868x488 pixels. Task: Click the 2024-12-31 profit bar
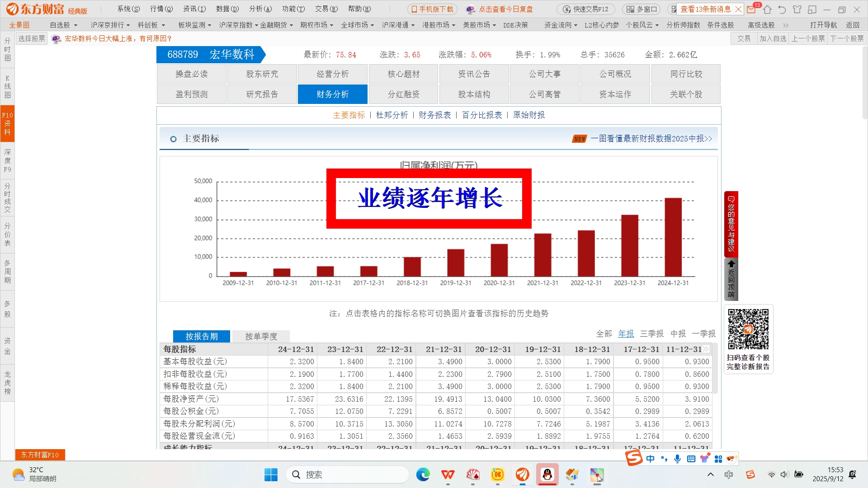point(673,237)
